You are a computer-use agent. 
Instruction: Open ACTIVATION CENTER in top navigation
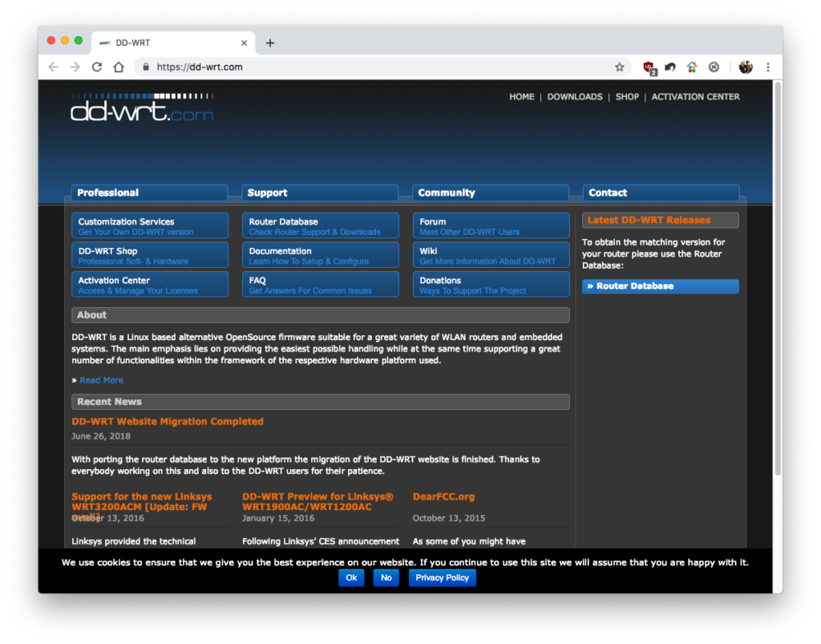[695, 97]
